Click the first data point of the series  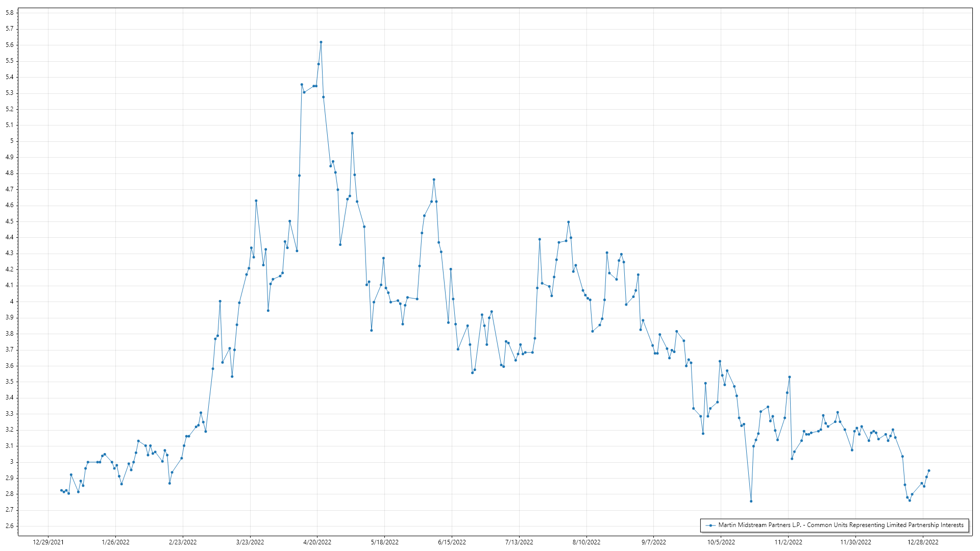tap(61, 490)
